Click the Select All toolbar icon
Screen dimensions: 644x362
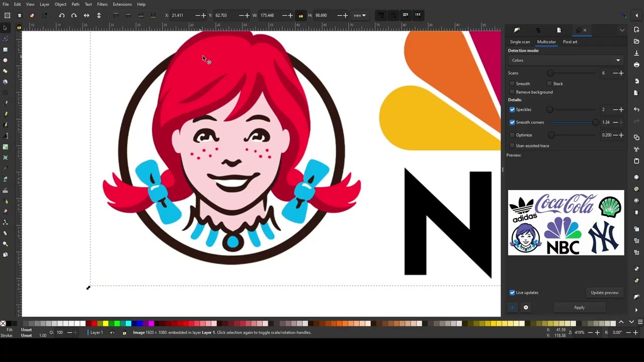[x=7, y=15]
